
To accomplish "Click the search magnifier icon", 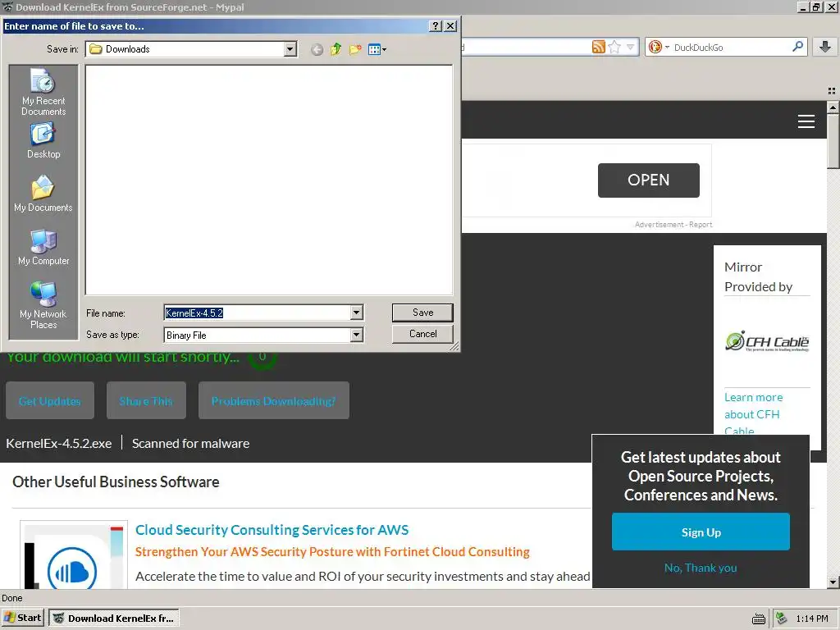I will click(797, 47).
